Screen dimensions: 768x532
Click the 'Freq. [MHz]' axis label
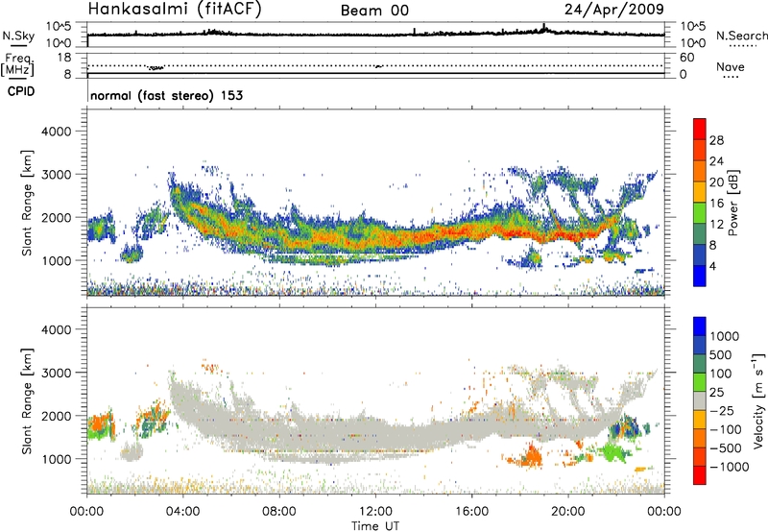click(x=18, y=65)
